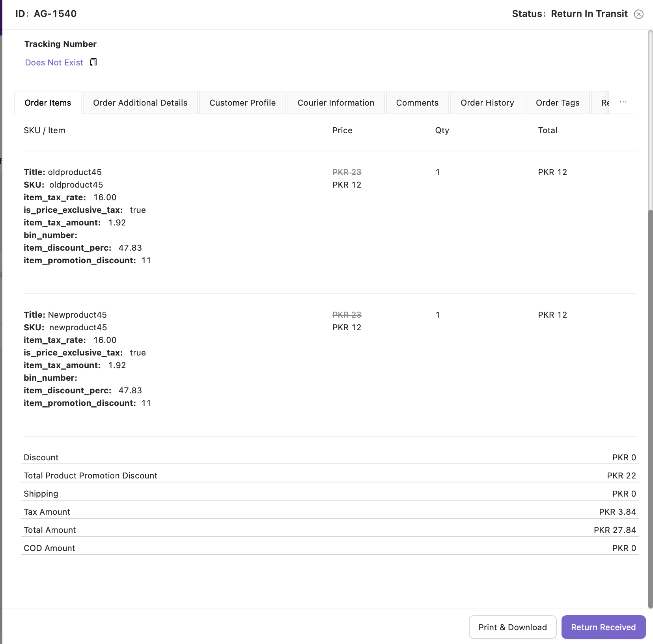The height and width of the screenshot is (644, 653).
Task: Switch to the Order Items tab
Action: tap(48, 103)
